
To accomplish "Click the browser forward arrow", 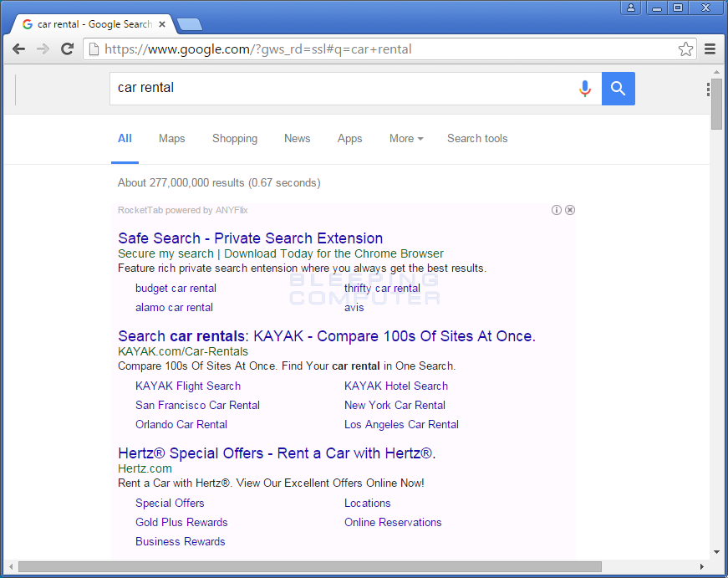I will click(43, 49).
